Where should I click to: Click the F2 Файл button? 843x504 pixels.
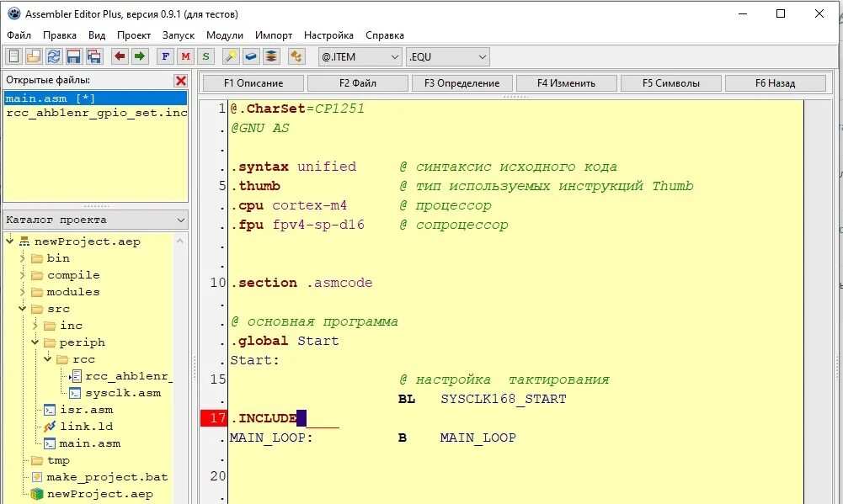[x=358, y=83]
